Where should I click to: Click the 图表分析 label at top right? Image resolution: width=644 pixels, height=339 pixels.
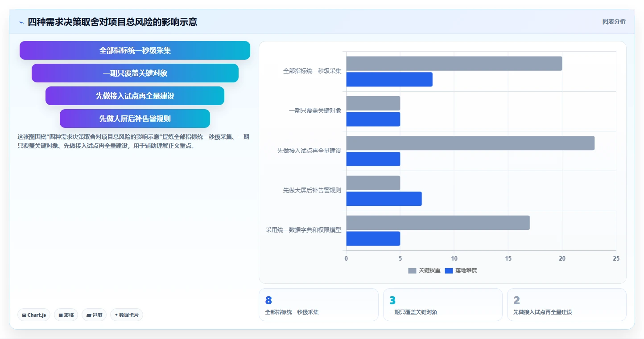(614, 21)
